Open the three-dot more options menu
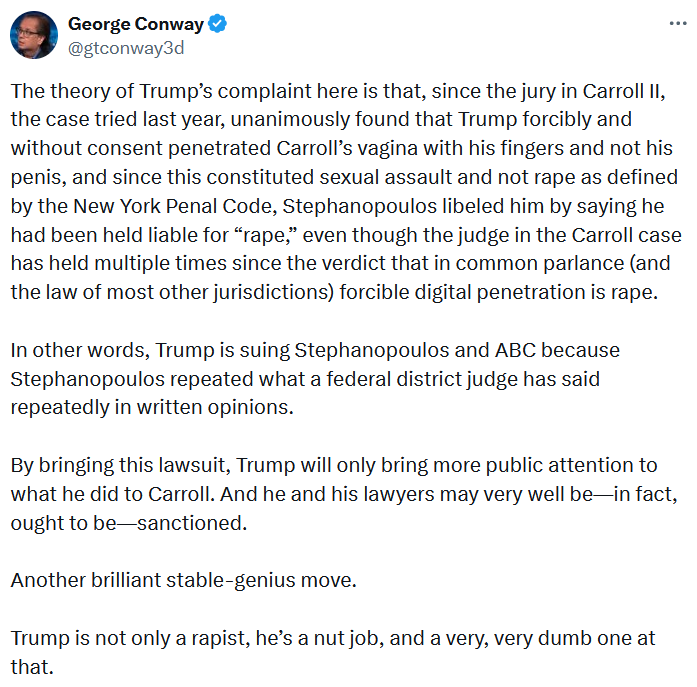This screenshot has width=697, height=687. pos(678,24)
